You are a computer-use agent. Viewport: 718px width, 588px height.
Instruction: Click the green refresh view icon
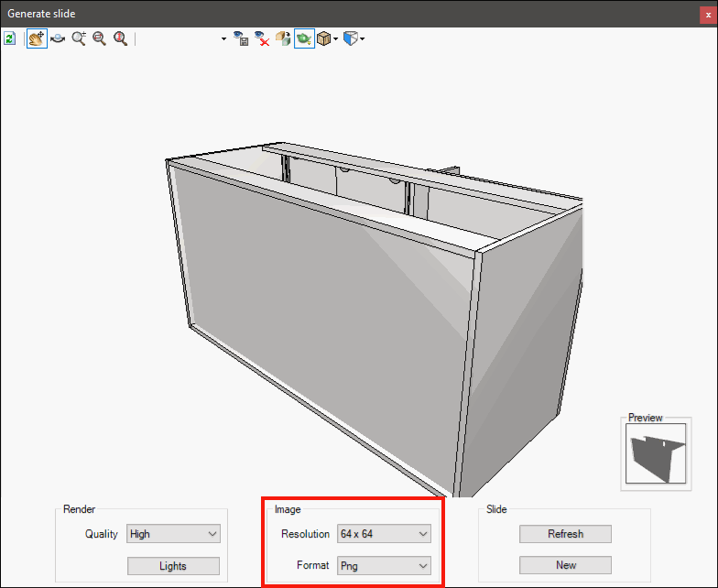click(x=9, y=38)
